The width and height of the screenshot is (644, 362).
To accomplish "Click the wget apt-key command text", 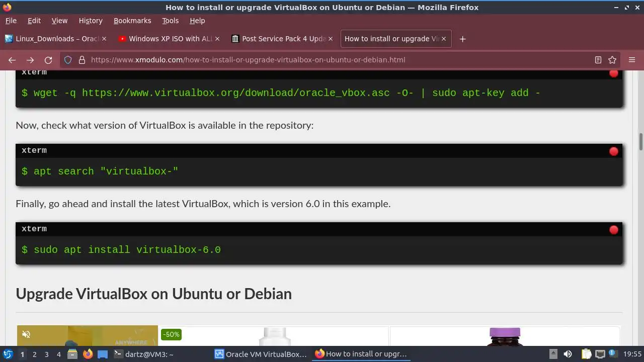I will pos(281,93).
